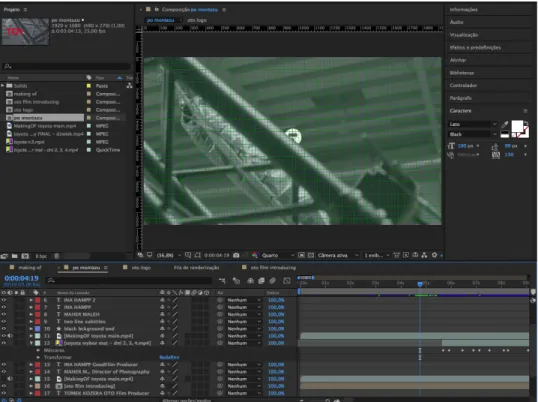Hide layer 13 INA HAMPP GoodFilm Producer
The width and height of the screenshot is (538, 402).
point(4,365)
